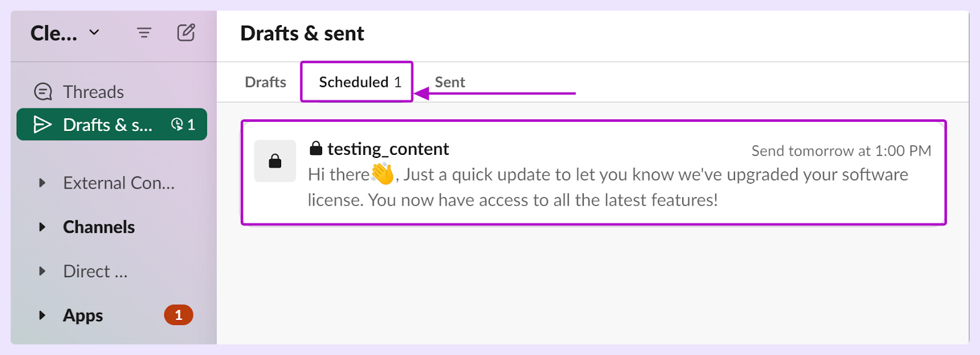Click the Send tomorrow at 1:00 PM time
This screenshot has width=980, height=355.
pos(841,151)
